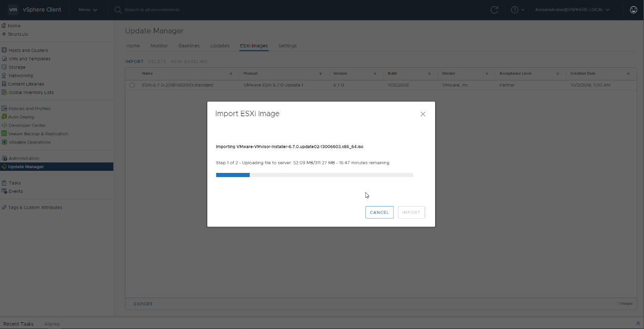Click the DELETE action above the table

point(157,61)
